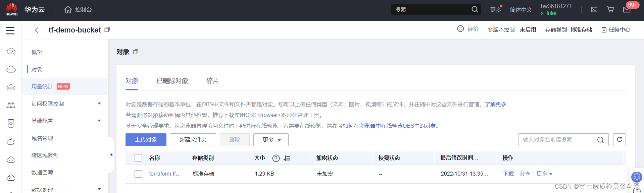The width and height of the screenshot is (644, 193).
Task: Open 用量统计 in the side menu
Action: [42, 86]
